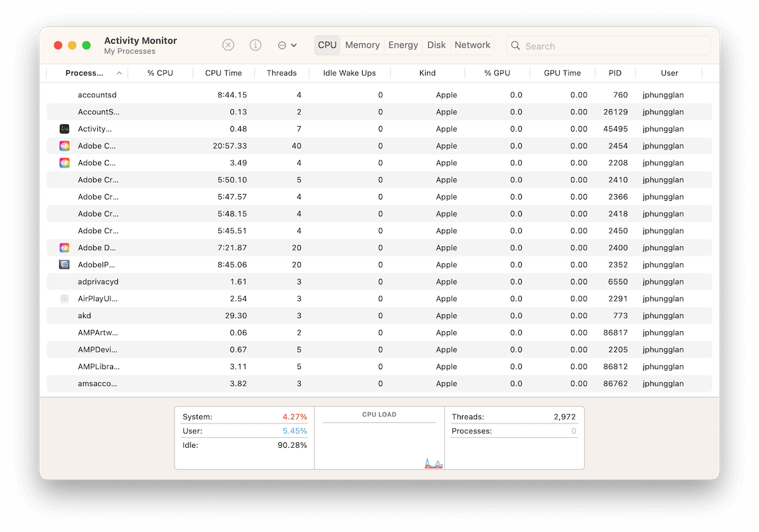Image resolution: width=759 pixels, height=532 pixels.
Task: Sort processes by PID column header
Action: point(615,73)
